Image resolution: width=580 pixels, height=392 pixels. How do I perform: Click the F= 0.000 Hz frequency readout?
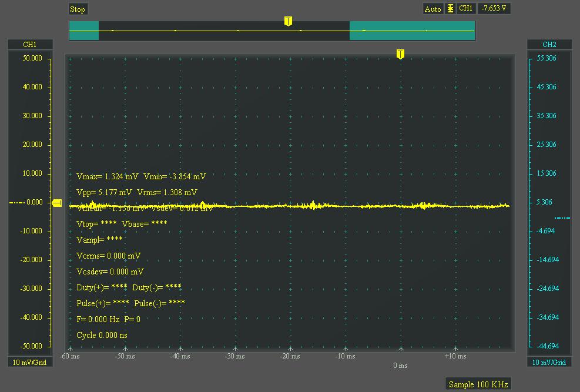point(98,319)
